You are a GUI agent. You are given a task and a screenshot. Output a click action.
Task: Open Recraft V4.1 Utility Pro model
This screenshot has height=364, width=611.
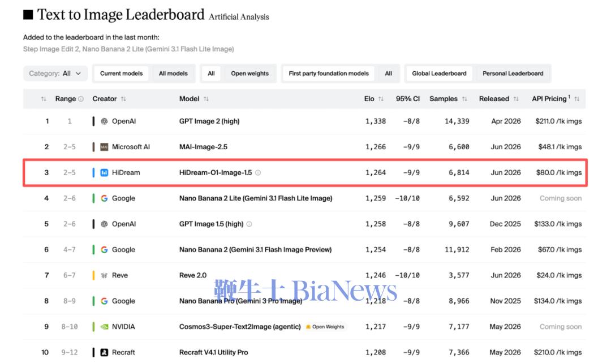pyautogui.click(x=213, y=352)
